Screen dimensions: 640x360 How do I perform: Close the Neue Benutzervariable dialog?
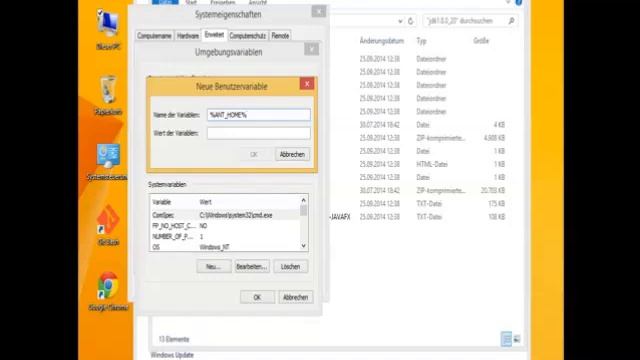[x=307, y=84]
